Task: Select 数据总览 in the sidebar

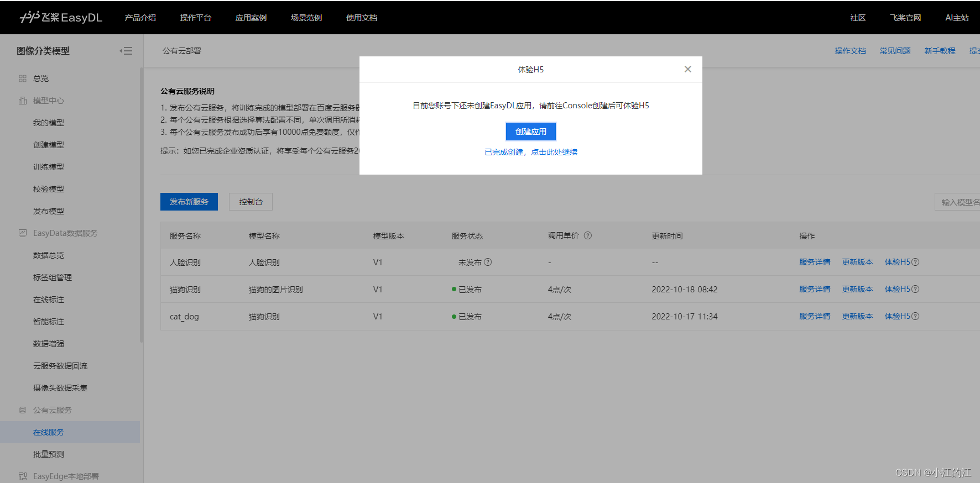Action: point(49,255)
